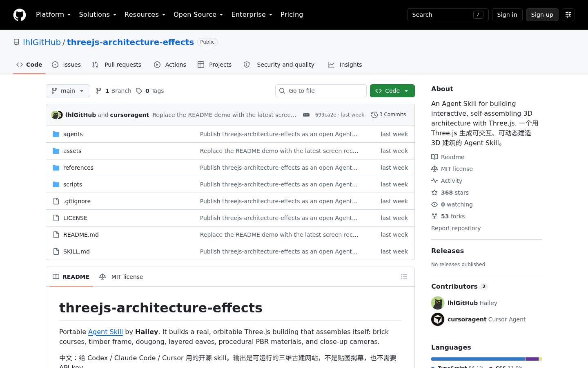This screenshot has width=588, height=368.
Task: Open the commit message on the assets row
Action: pos(279,151)
